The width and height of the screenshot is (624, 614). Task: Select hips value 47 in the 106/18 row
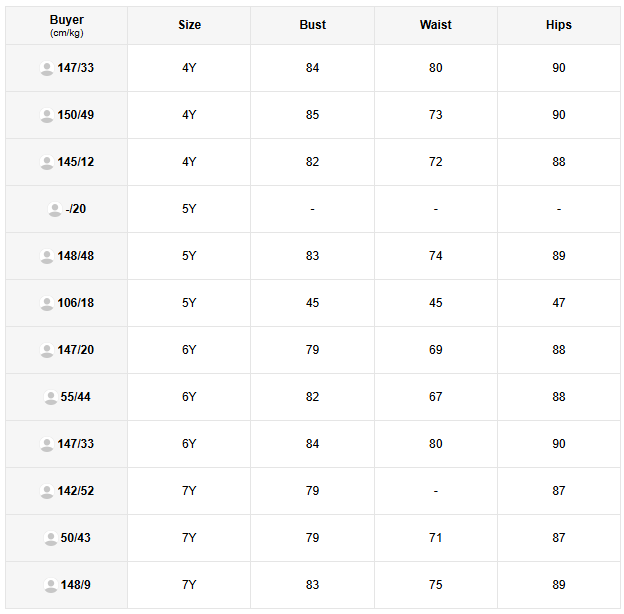click(559, 303)
